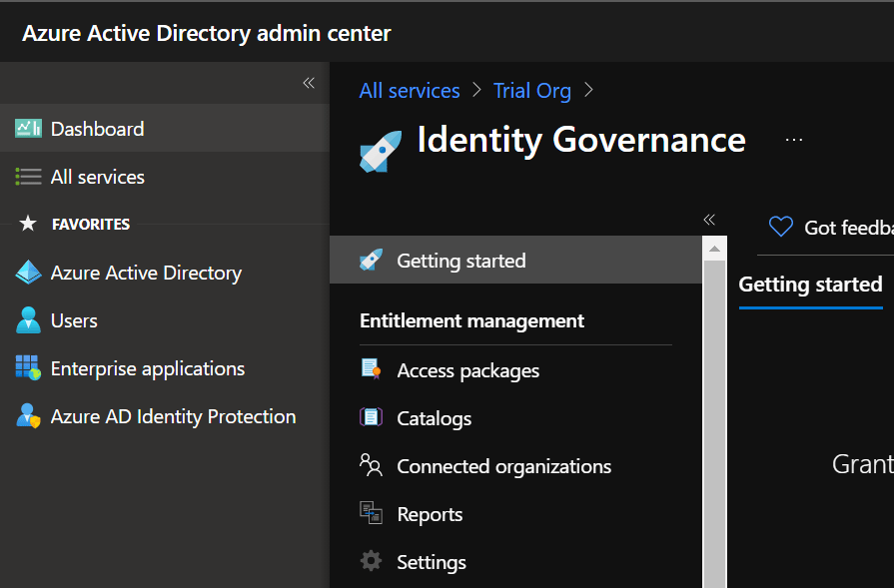Click the All services list icon
894x588 pixels.
[x=28, y=177]
